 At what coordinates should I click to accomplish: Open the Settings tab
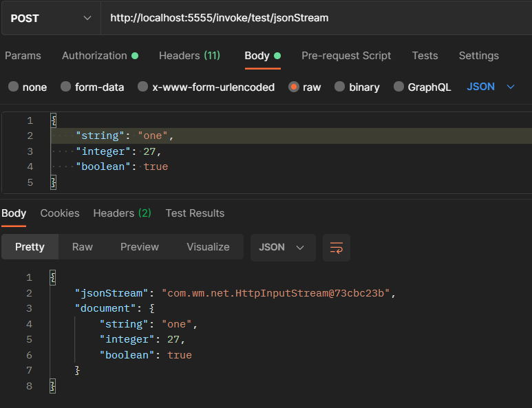[x=479, y=56]
